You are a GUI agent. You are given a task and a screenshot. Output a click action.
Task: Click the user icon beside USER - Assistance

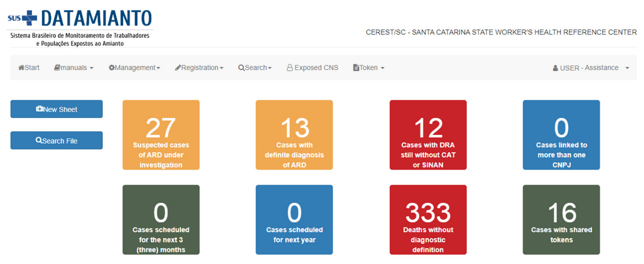(x=555, y=68)
